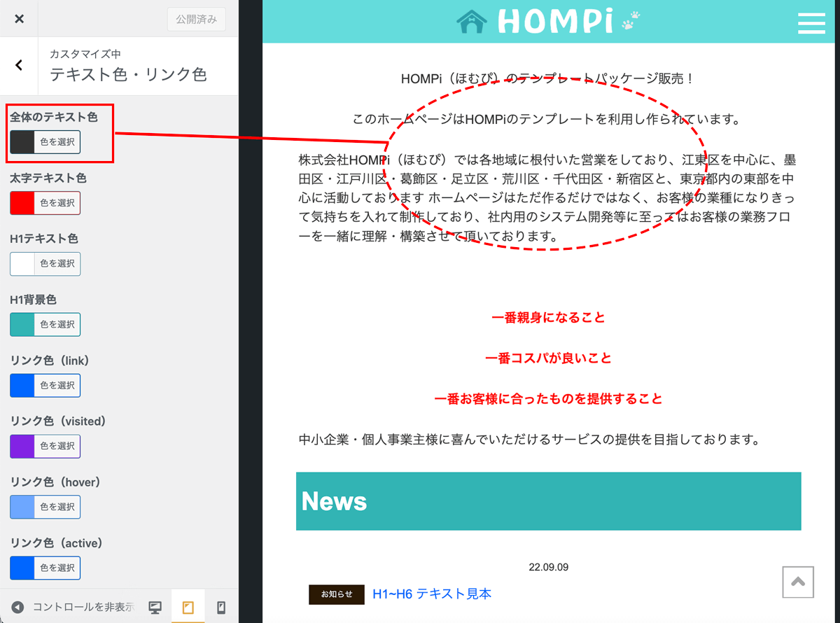The height and width of the screenshot is (623, 840).
Task: Click the H1背景色 teal color swatch
Action: 22,325
